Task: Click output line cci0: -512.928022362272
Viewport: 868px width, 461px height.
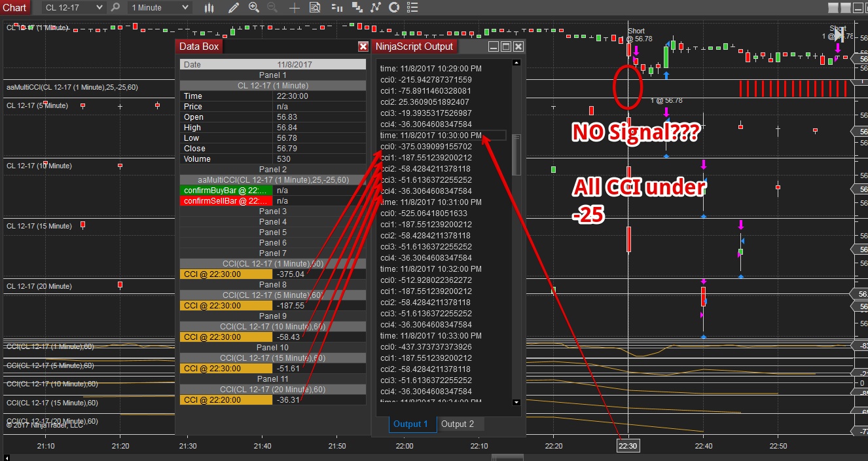Action: click(426, 280)
